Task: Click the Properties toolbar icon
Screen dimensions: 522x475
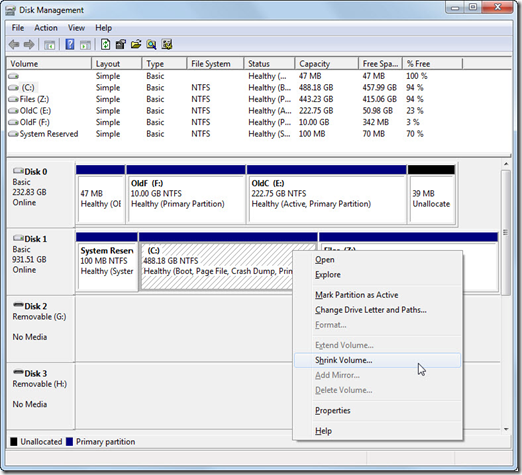Action: (120, 44)
